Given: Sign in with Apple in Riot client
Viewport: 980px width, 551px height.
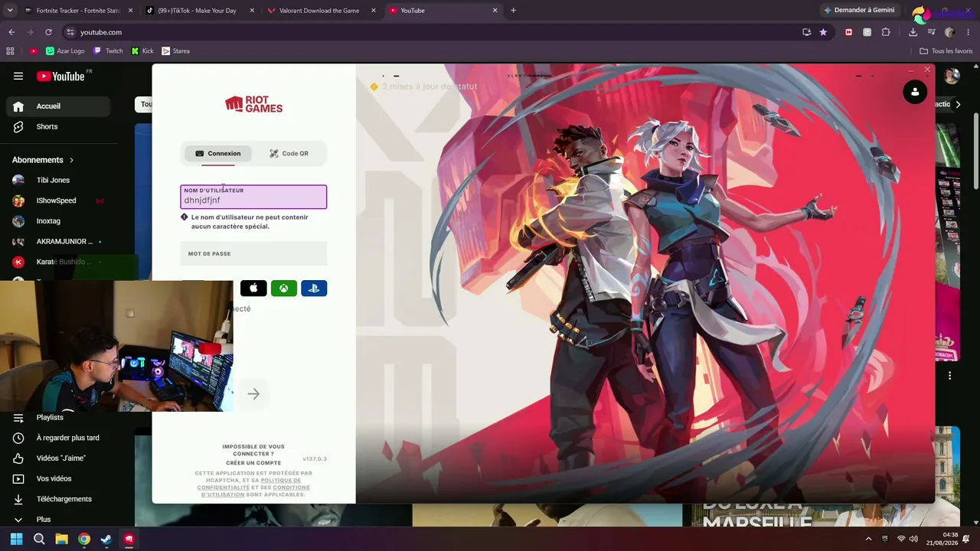Looking at the screenshot, I should click(253, 289).
